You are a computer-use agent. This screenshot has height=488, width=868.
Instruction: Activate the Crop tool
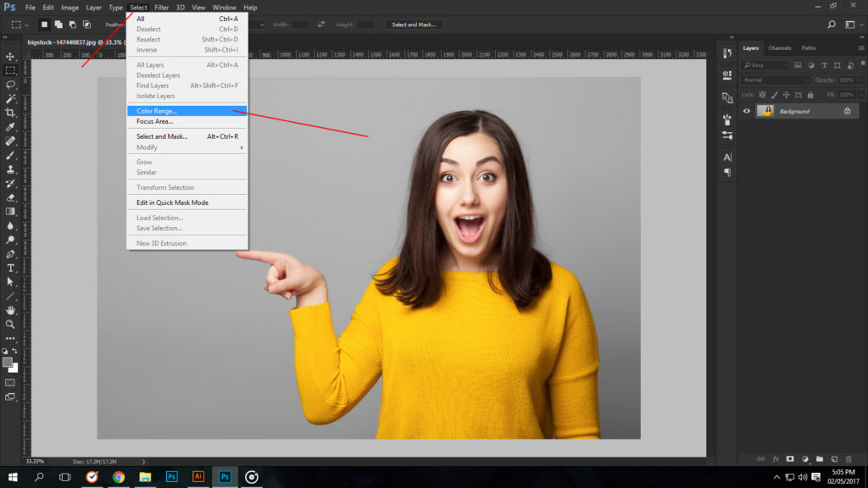10,113
